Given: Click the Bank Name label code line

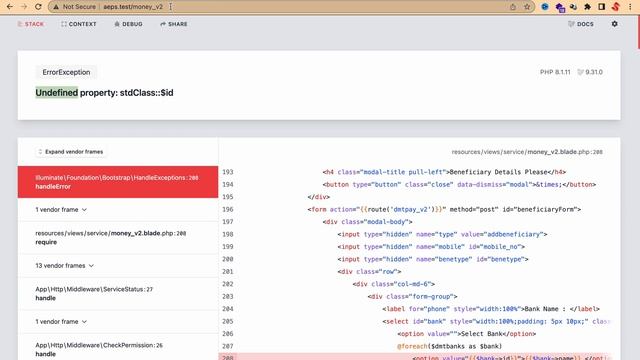Looking at the screenshot, I should (491, 309).
